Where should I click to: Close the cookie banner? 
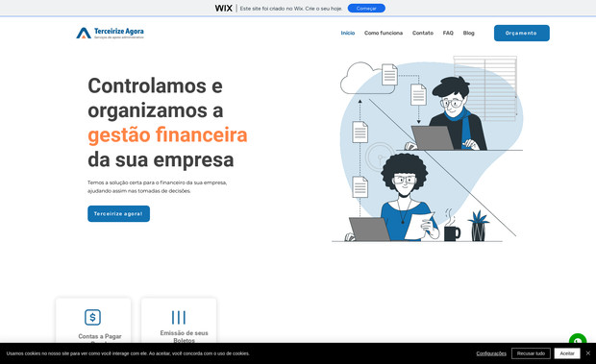pyautogui.click(x=588, y=353)
